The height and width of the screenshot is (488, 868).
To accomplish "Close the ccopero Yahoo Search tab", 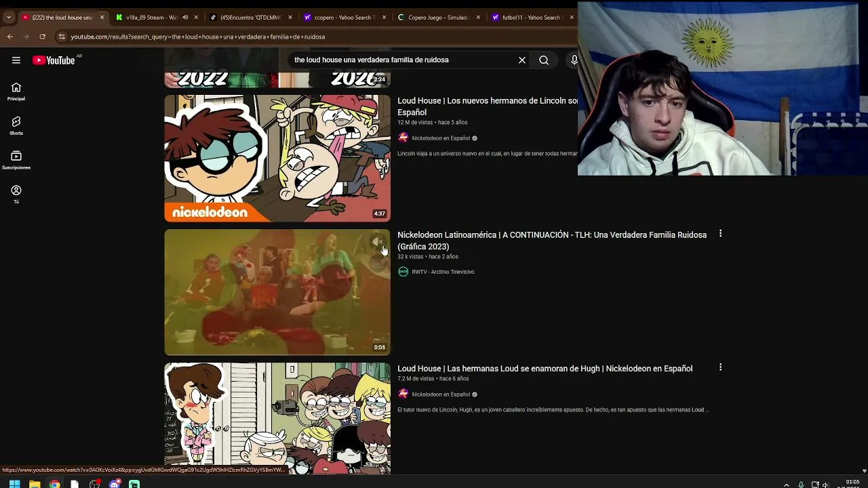I will coord(384,17).
